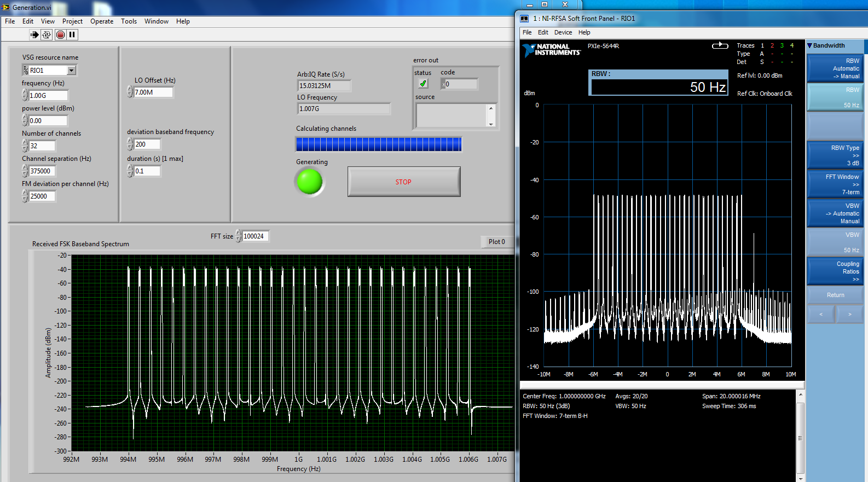Click the Run arrow icon in toolbar
The image size is (868, 482).
[x=34, y=34]
